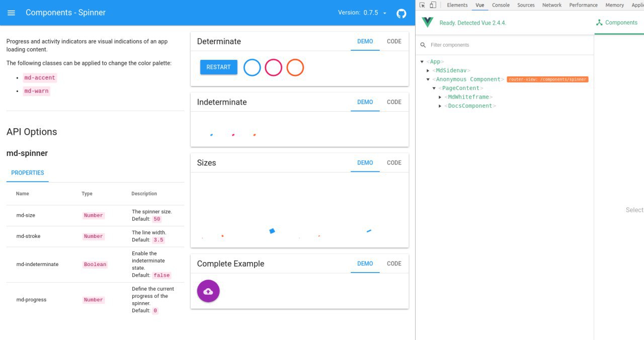
Task: Click the md-warn class label
Action: [37, 91]
